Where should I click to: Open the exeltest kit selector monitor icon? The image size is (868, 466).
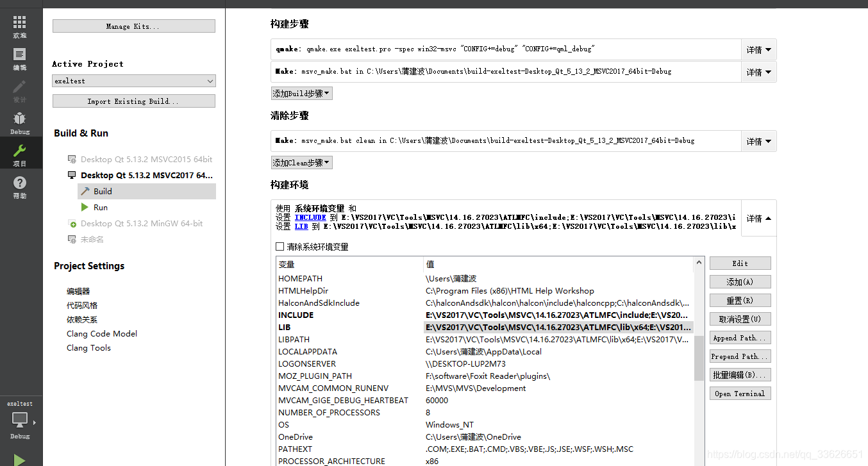(20, 420)
